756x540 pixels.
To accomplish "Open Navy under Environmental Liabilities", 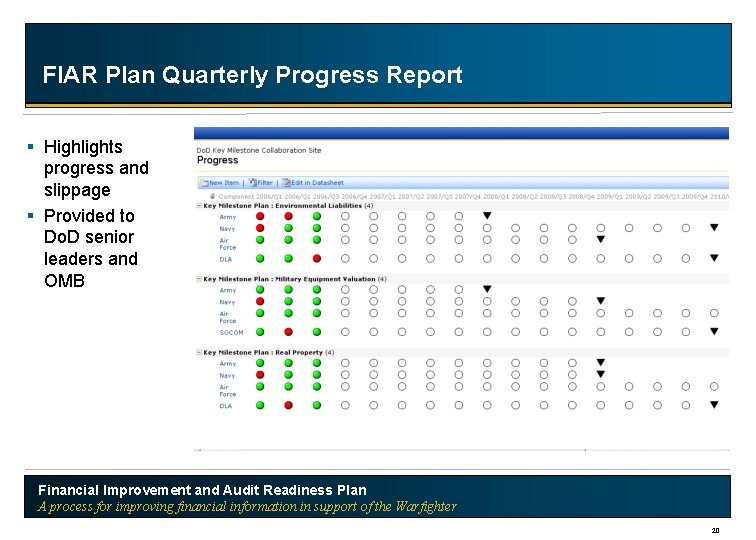I will pyautogui.click(x=227, y=229).
